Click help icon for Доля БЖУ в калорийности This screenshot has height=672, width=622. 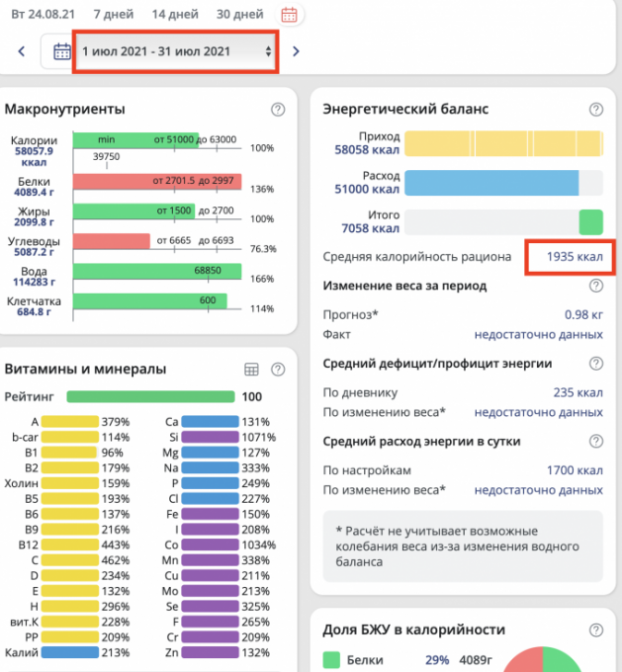point(595,630)
